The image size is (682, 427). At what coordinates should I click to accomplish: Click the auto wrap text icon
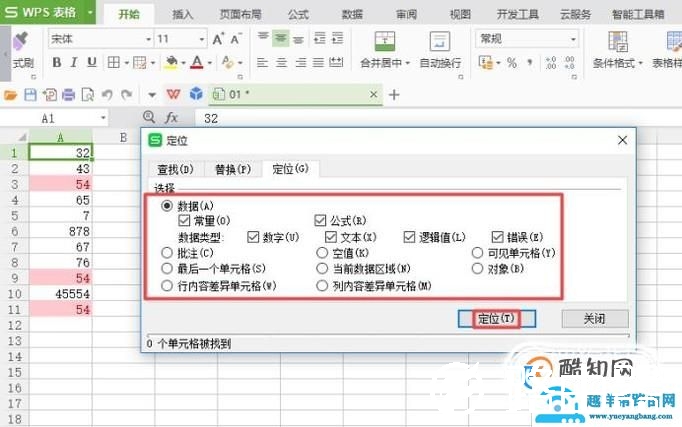[440, 42]
